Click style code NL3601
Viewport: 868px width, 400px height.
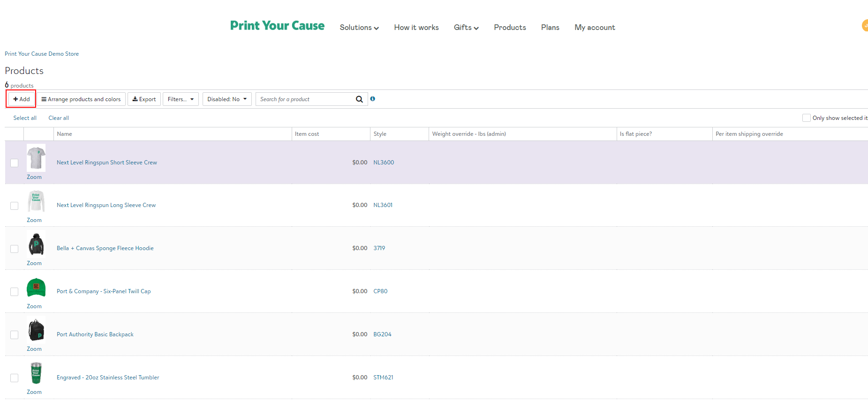(x=383, y=205)
